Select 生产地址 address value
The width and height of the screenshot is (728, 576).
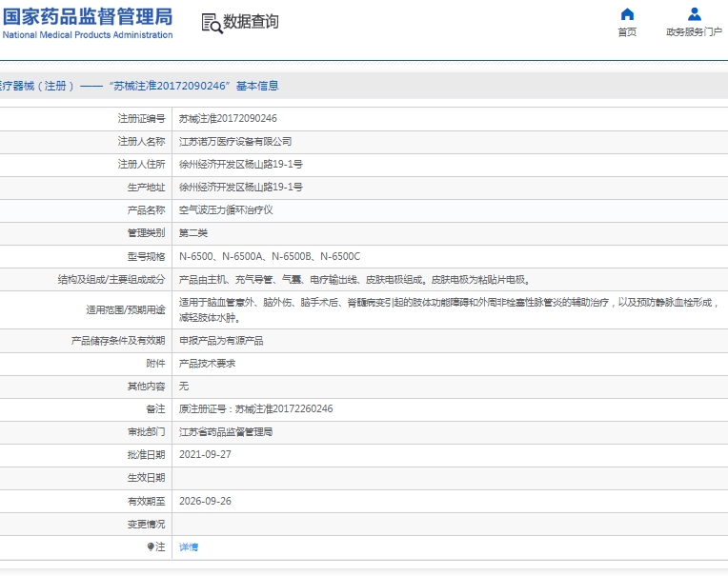click(241, 188)
